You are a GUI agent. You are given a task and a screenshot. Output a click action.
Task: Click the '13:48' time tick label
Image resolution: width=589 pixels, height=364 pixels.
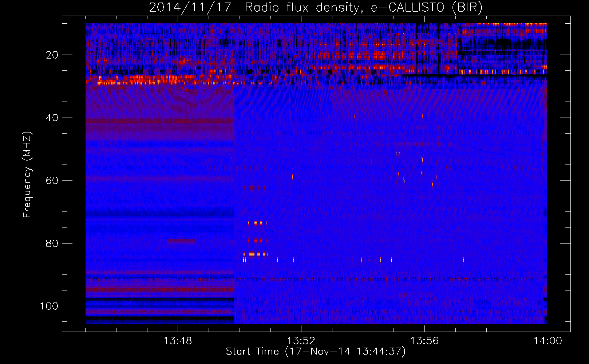point(178,341)
